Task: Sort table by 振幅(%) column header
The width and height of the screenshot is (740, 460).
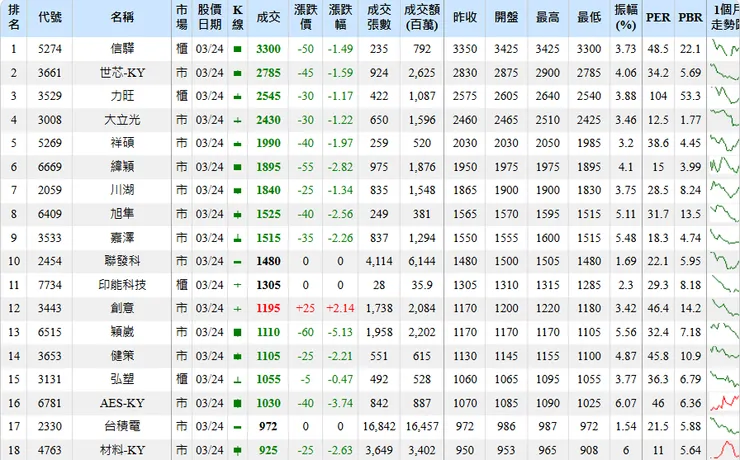Action: [626, 17]
